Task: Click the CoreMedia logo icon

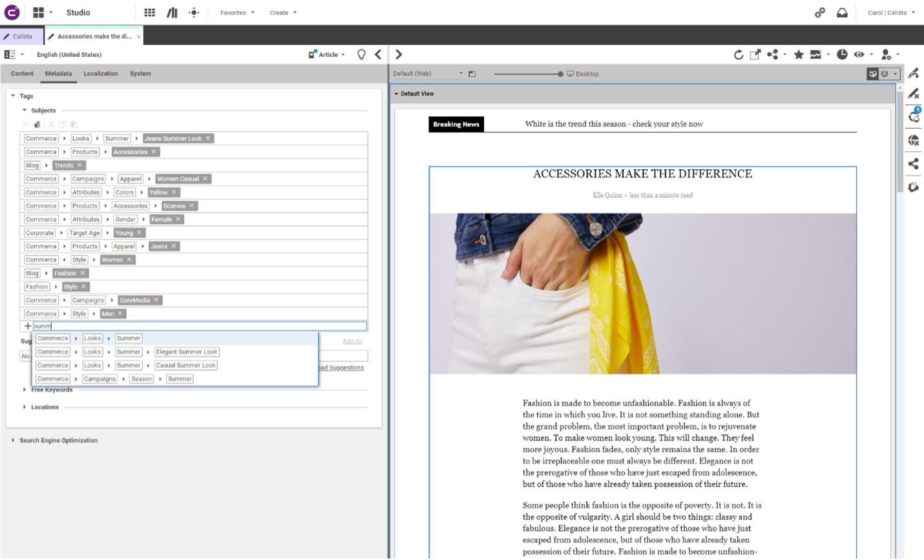Action: pos(12,12)
